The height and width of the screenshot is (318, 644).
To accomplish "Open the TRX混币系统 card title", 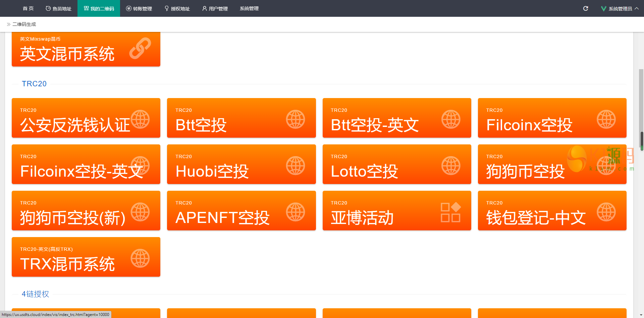I will (67, 264).
